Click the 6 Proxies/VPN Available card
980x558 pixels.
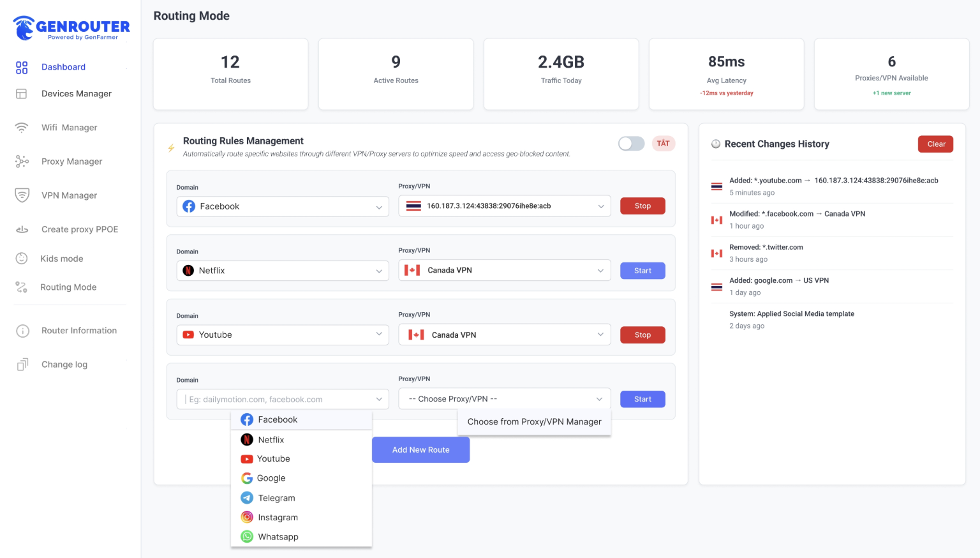click(x=892, y=74)
